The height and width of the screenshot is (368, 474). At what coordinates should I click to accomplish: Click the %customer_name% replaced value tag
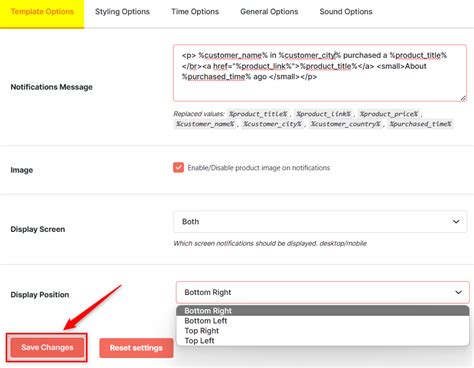point(205,124)
